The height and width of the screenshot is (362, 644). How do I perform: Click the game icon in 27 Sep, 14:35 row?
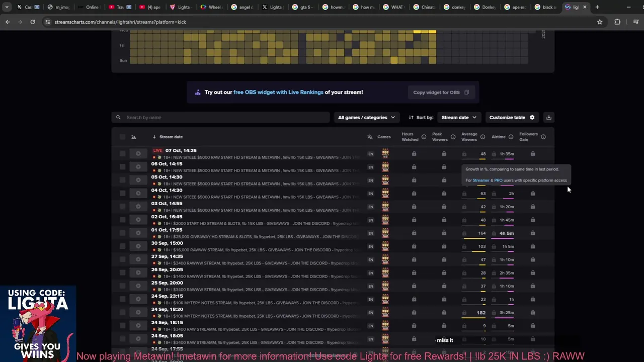[x=385, y=259]
